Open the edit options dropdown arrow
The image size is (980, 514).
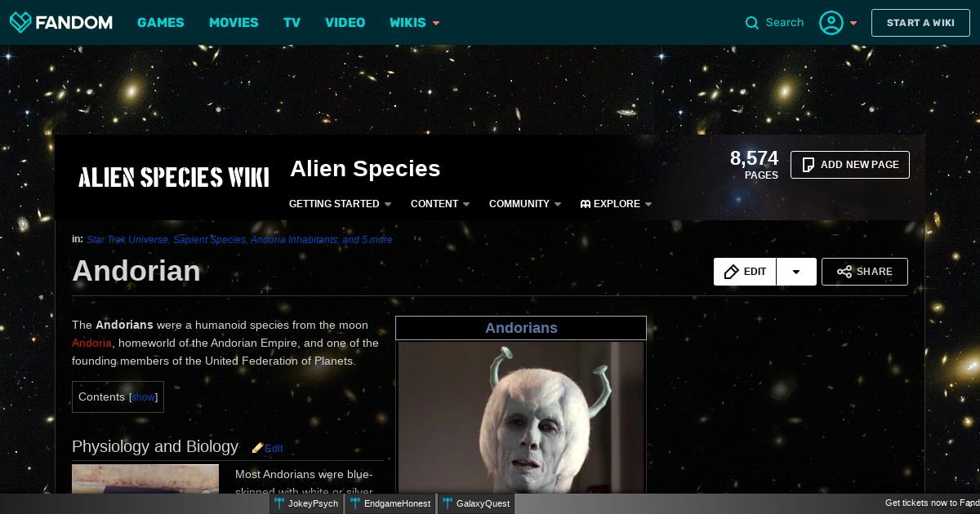[796, 272]
